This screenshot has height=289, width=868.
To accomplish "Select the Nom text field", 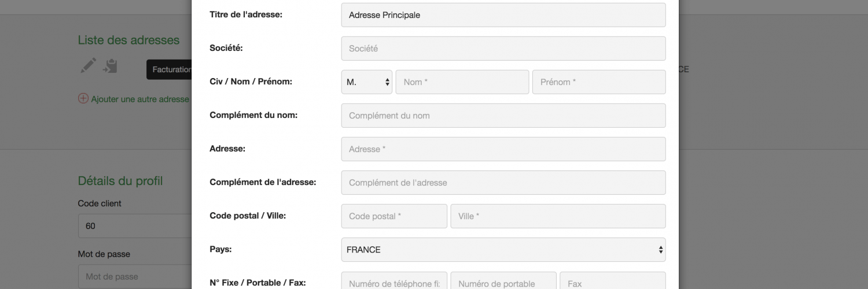I will pos(462,82).
